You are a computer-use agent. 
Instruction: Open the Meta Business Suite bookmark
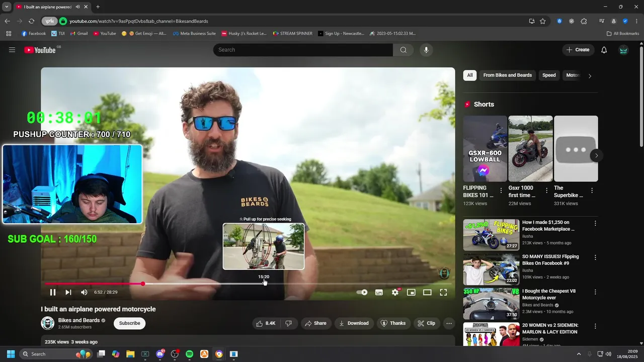[x=194, y=34]
